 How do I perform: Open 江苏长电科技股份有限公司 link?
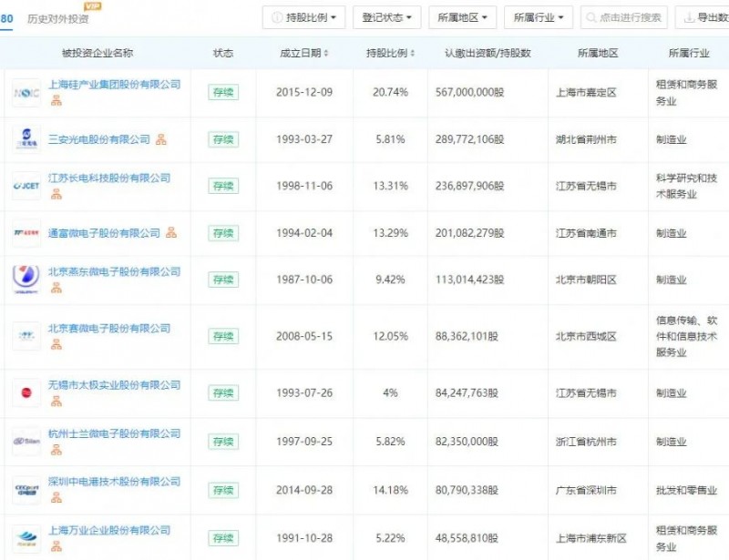pos(109,178)
